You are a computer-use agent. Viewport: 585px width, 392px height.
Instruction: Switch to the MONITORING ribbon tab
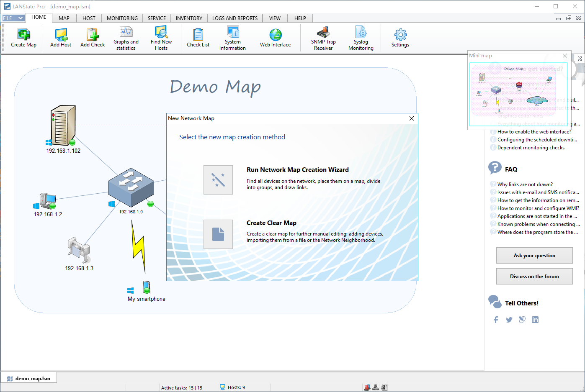click(122, 18)
